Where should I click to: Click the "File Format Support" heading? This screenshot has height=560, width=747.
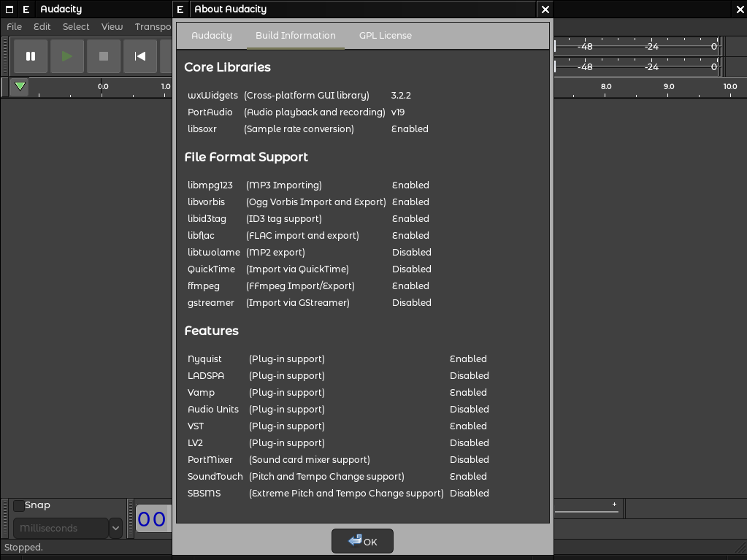[x=246, y=157]
